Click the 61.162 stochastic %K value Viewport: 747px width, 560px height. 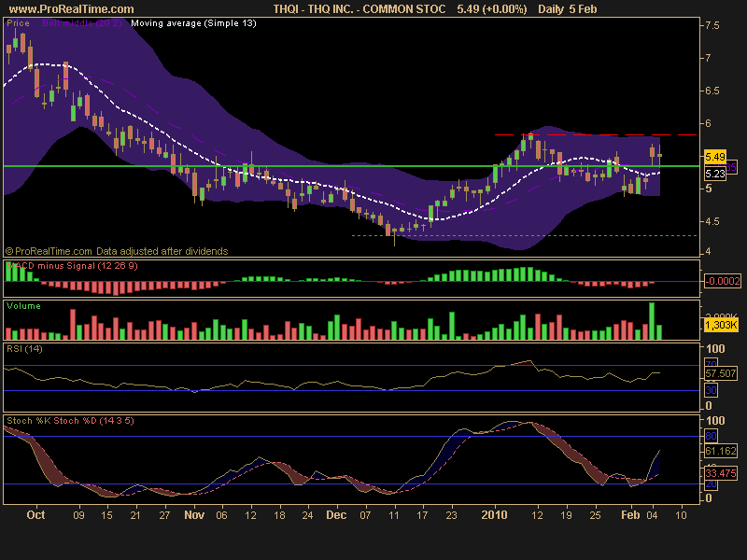click(721, 451)
